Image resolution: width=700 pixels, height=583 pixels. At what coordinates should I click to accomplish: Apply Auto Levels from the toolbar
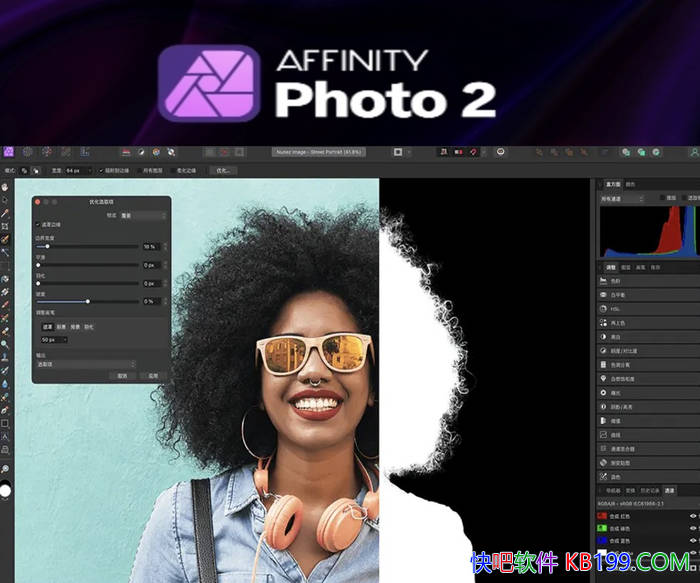[126, 152]
